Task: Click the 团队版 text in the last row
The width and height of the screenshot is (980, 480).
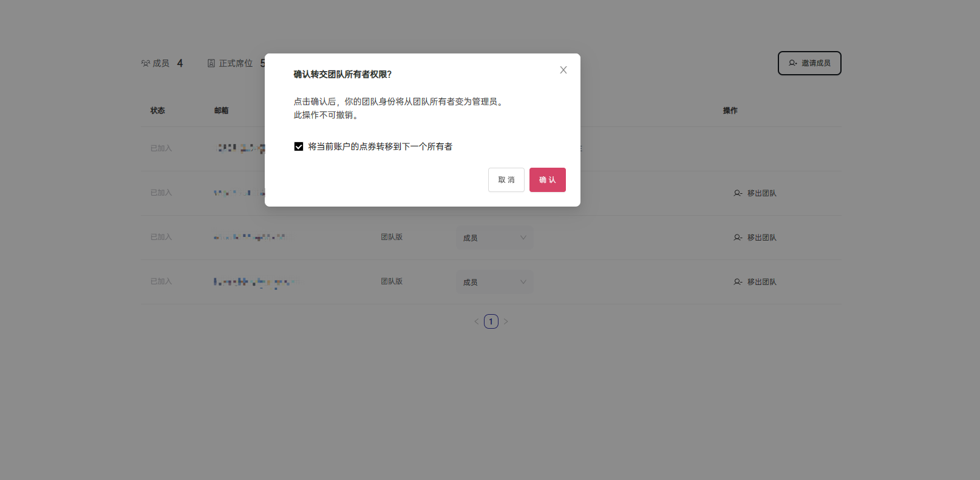Action: [392, 281]
